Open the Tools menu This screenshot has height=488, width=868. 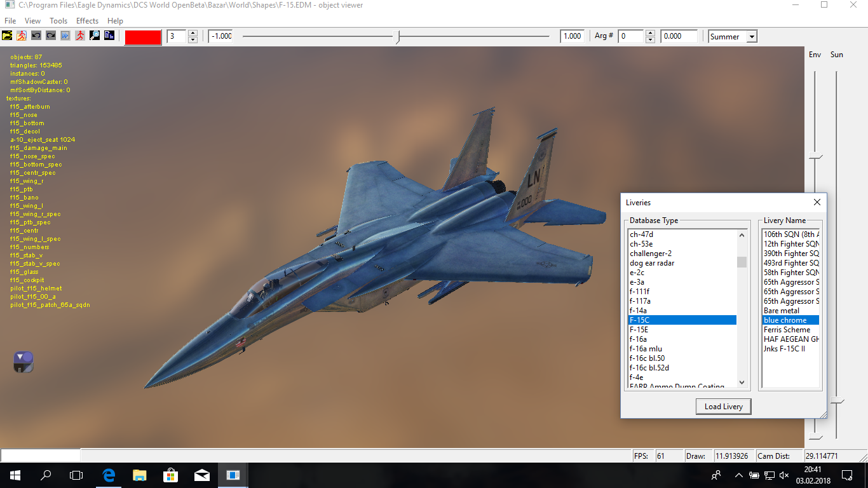pyautogui.click(x=58, y=21)
